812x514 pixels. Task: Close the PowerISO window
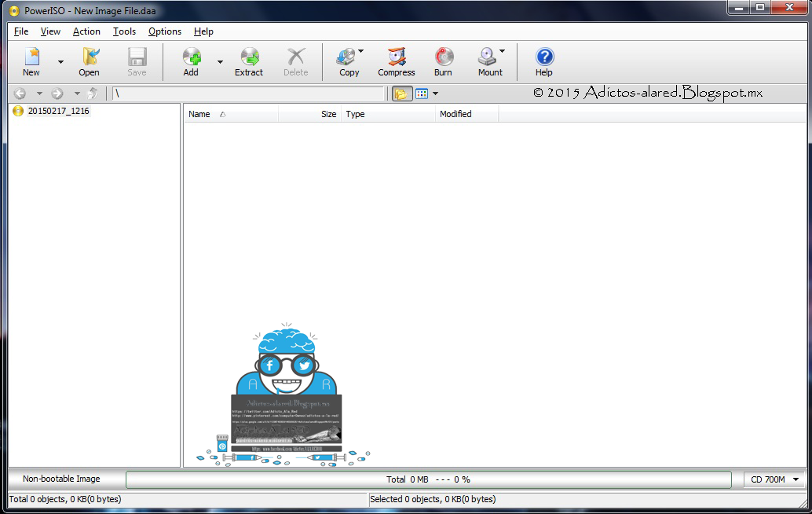790,8
